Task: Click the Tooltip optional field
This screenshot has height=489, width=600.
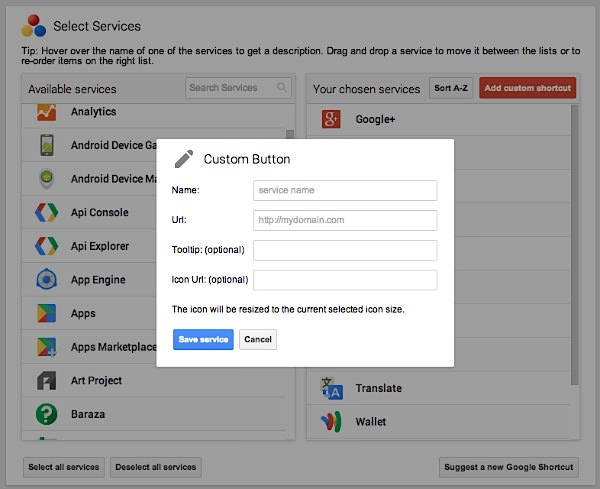Action: 345,250
